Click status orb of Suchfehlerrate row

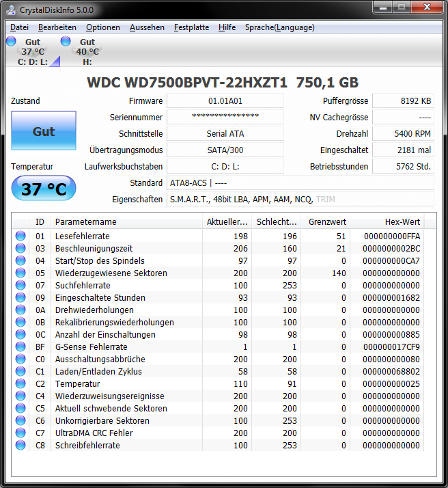point(20,285)
